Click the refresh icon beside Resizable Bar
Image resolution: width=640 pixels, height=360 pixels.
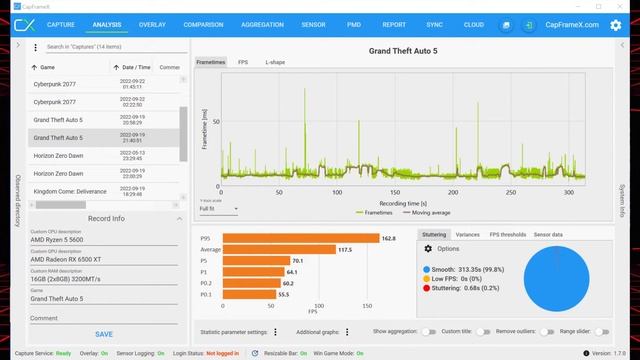[x=255, y=353]
